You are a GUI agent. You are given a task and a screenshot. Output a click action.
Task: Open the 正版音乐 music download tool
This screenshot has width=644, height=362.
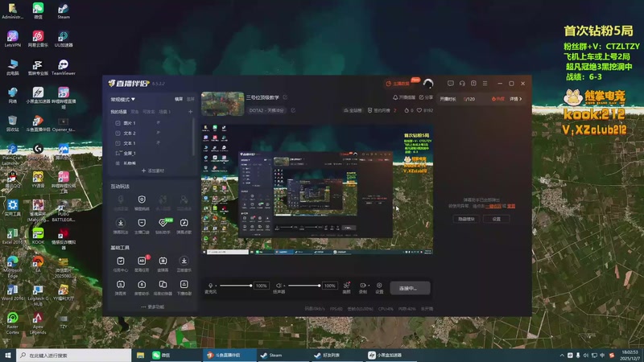pos(184,263)
